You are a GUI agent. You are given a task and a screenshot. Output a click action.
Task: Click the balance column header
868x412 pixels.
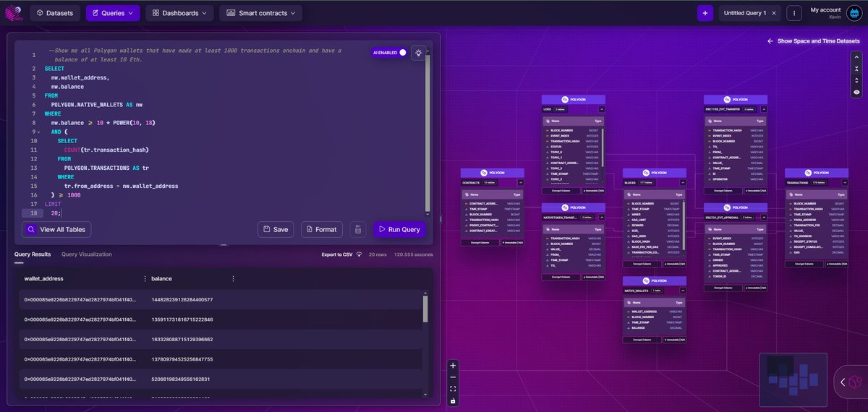click(x=161, y=278)
